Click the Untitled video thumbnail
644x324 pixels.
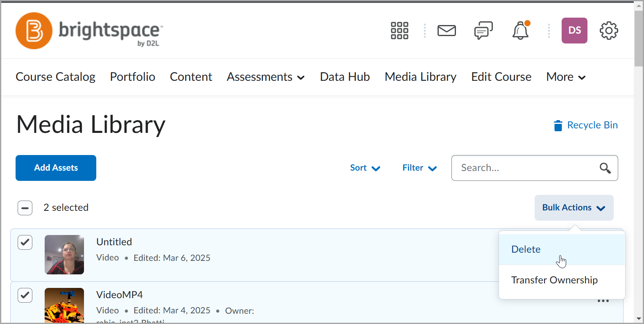[x=64, y=255]
